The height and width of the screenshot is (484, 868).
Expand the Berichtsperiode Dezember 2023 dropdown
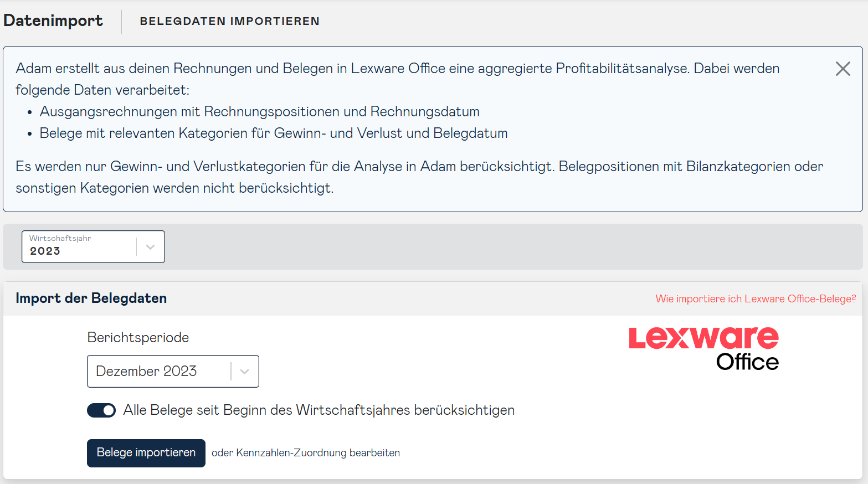(173, 371)
